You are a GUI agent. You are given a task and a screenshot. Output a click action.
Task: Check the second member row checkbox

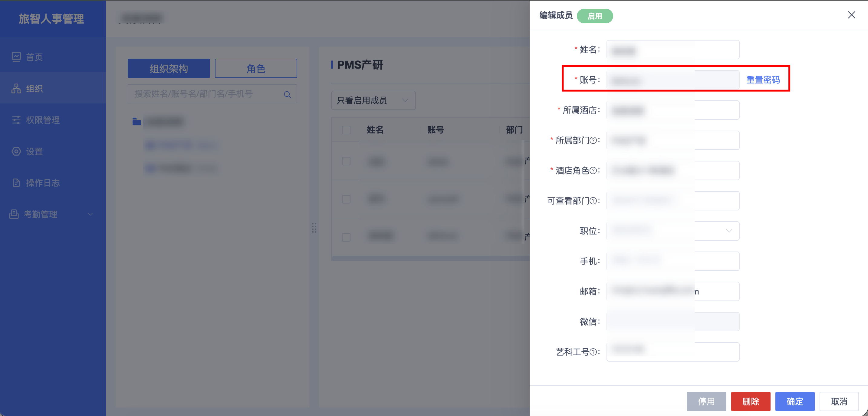[346, 199]
